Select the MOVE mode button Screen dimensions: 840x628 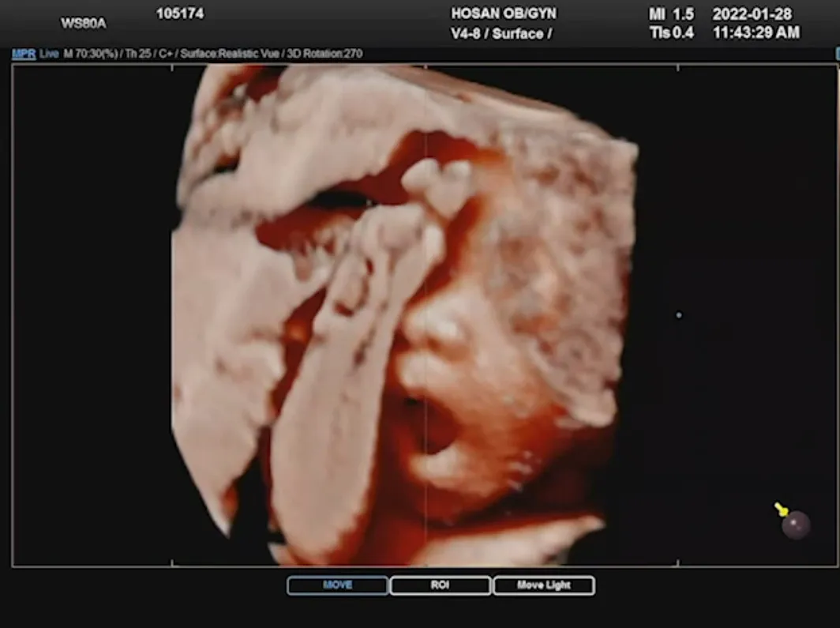tap(338, 585)
